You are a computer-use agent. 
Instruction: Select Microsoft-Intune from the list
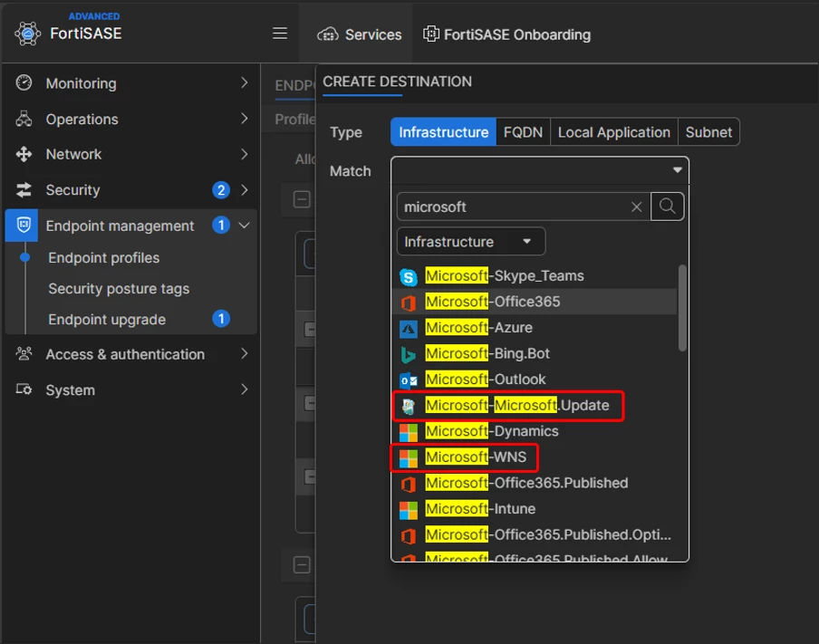pos(535,508)
